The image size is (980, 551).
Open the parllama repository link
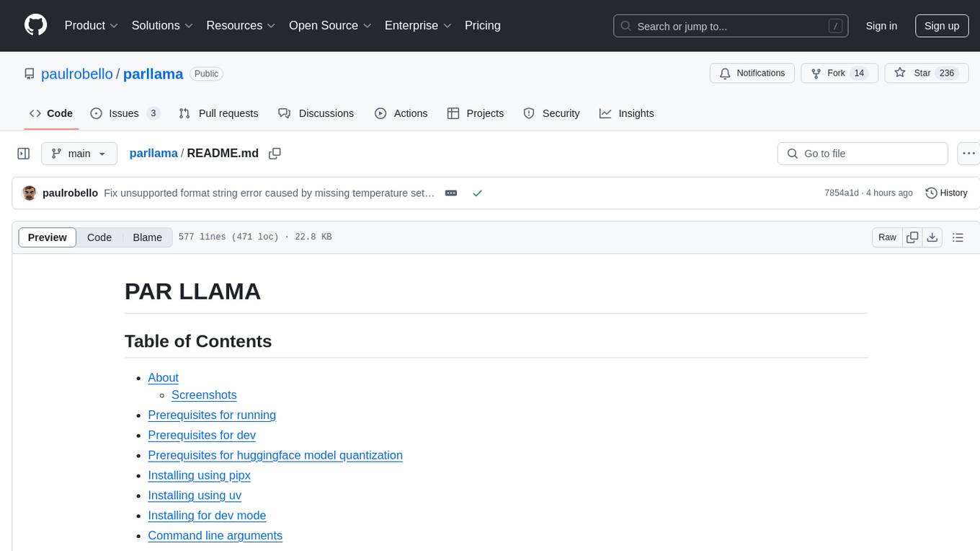(x=153, y=74)
